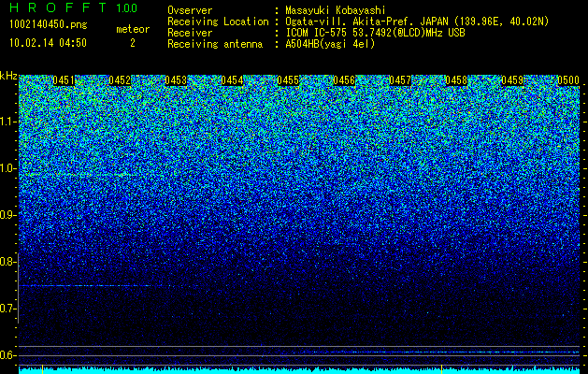Click the 0455 time marker
The height and width of the screenshot is (374, 588).
[288, 80]
